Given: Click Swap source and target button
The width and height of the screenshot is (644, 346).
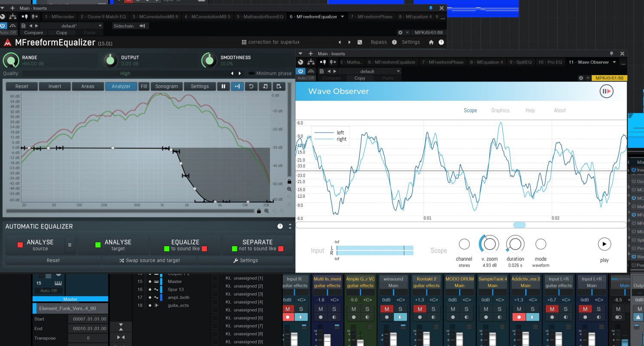Looking at the screenshot, I should point(149,260).
